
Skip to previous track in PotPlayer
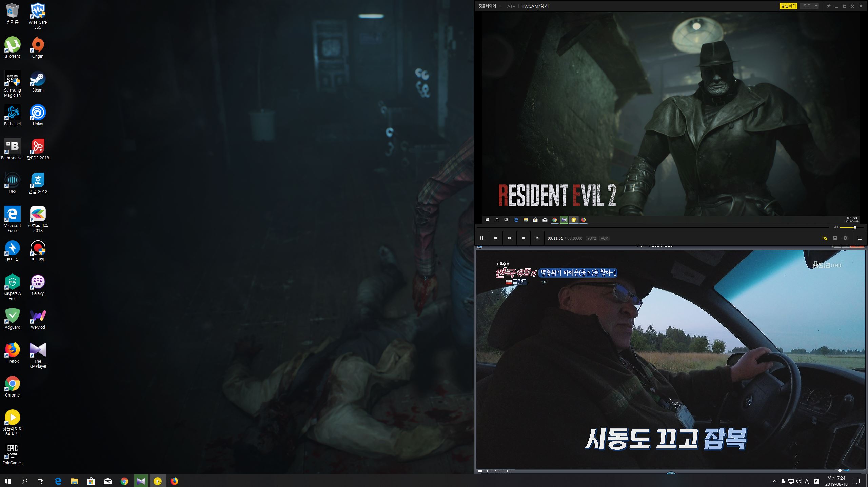(509, 238)
